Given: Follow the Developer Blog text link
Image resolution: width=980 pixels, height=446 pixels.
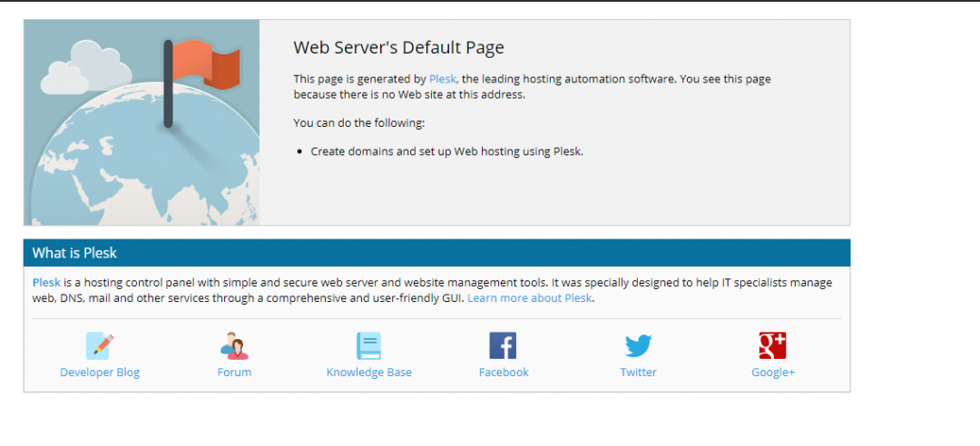Looking at the screenshot, I should [100, 373].
